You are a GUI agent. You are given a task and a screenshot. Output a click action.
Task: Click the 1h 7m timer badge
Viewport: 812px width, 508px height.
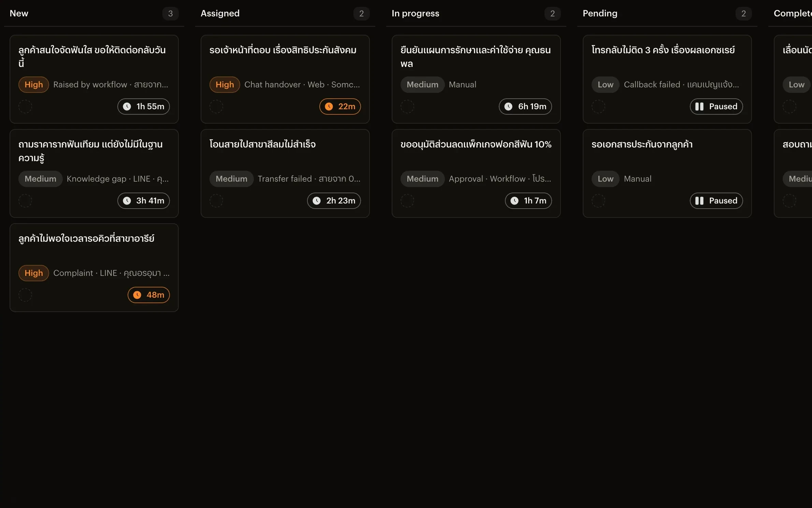528,201
